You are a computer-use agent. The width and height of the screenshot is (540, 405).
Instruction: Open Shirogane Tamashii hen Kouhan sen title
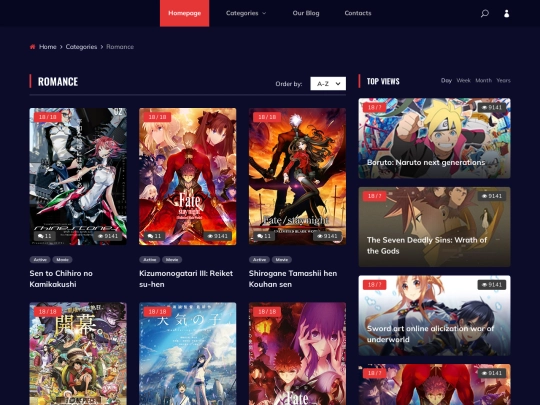[x=293, y=279]
